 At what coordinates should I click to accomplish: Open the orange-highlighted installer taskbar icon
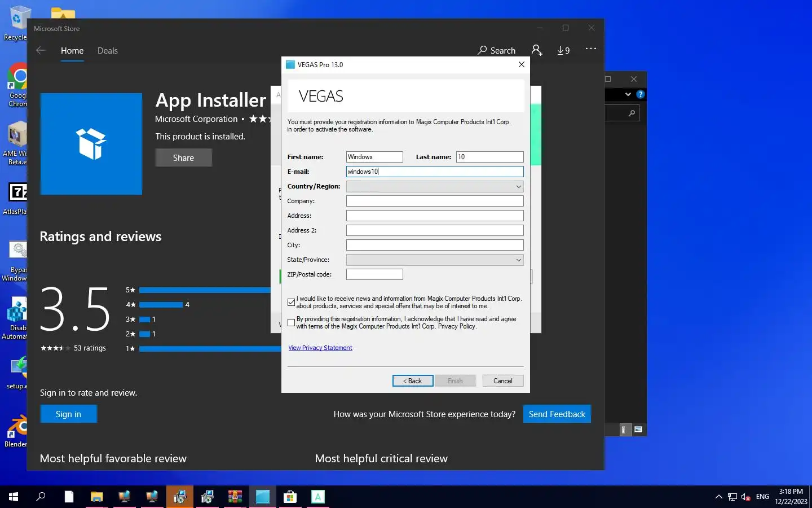click(179, 497)
